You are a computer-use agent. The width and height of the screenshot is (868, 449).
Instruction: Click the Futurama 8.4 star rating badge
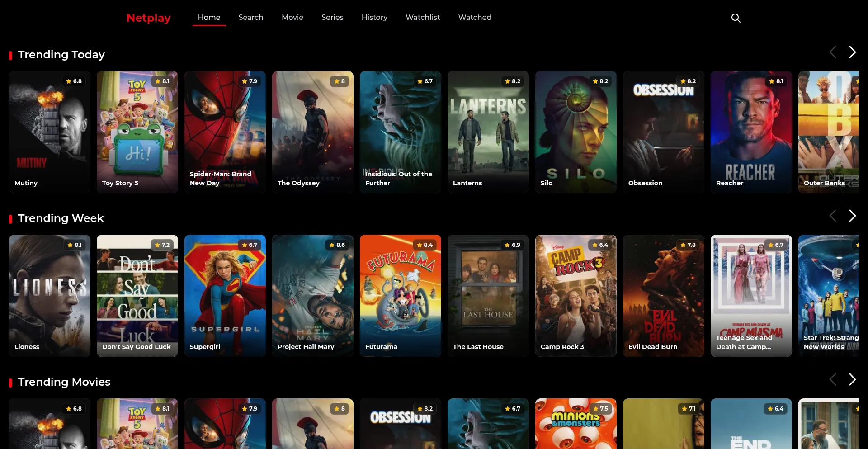pyautogui.click(x=425, y=245)
